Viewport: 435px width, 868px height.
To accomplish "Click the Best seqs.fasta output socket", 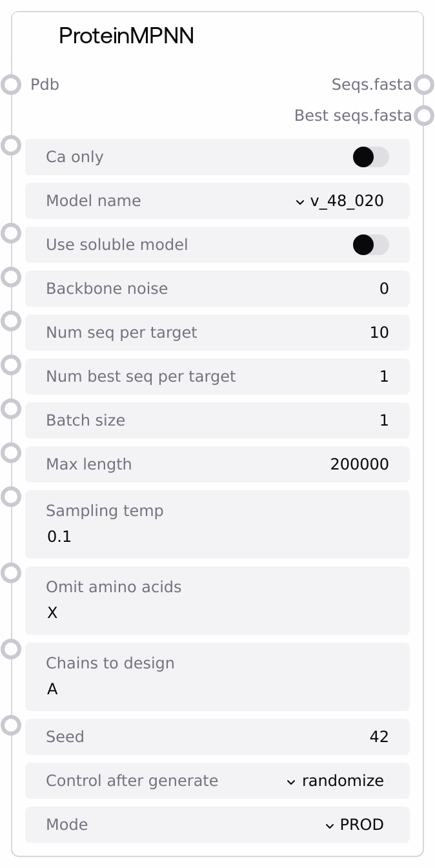I will pos(423,116).
